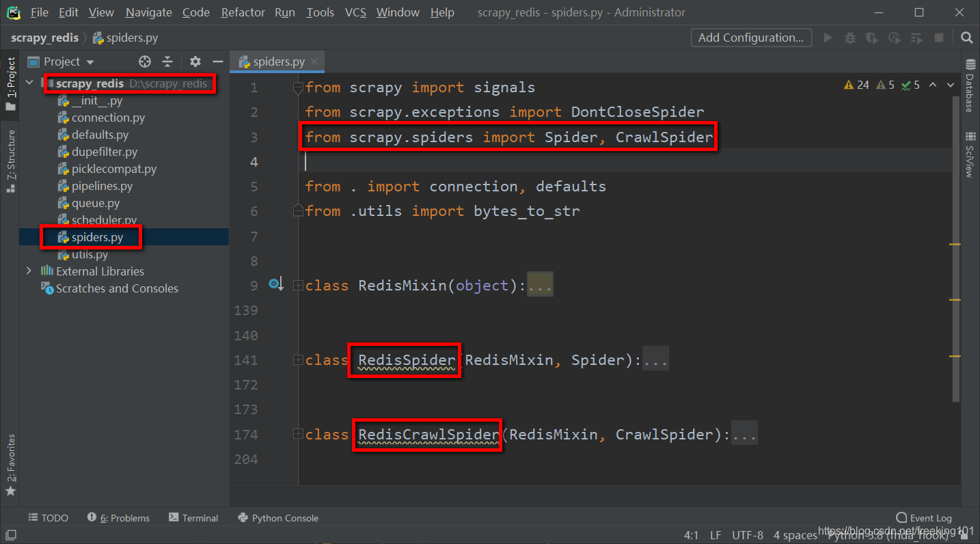The height and width of the screenshot is (544, 980).
Task: Open the Refactor menu
Action: click(243, 12)
